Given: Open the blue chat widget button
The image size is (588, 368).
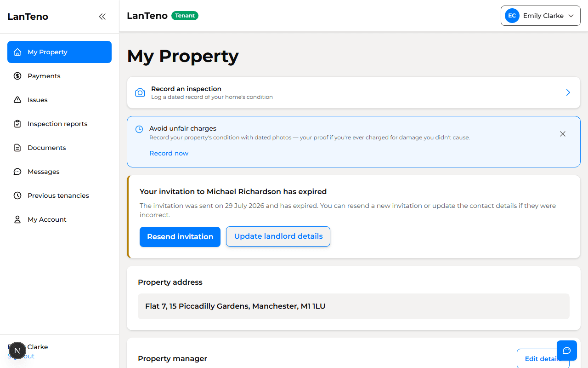Looking at the screenshot, I should [566, 351].
